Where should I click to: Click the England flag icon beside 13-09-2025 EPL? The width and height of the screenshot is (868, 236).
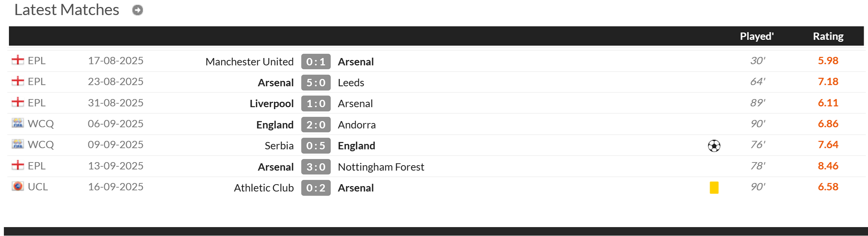(18, 166)
